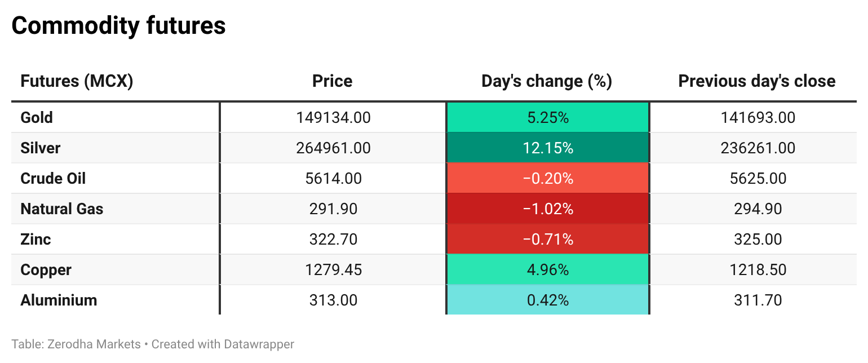Select the Gold row label
The width and height of the screenshot is (868, 363).
[37, 118]
